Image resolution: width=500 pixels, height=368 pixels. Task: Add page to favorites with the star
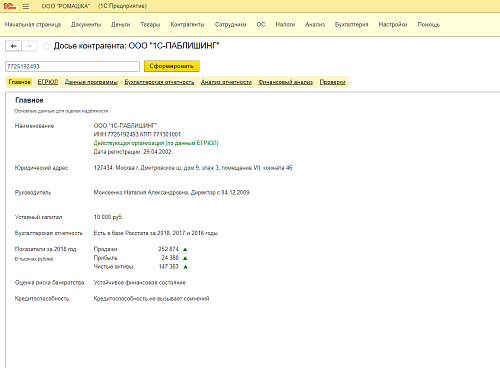point(46,46)
